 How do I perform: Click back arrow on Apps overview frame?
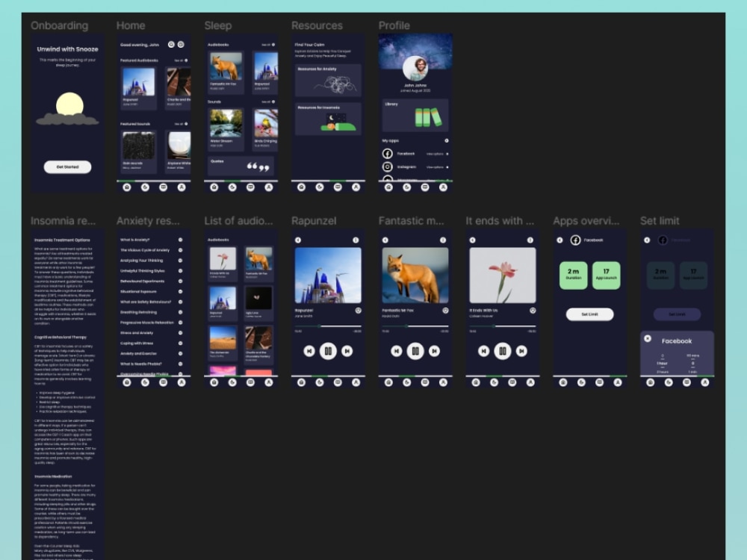click(x=560, y=240)
